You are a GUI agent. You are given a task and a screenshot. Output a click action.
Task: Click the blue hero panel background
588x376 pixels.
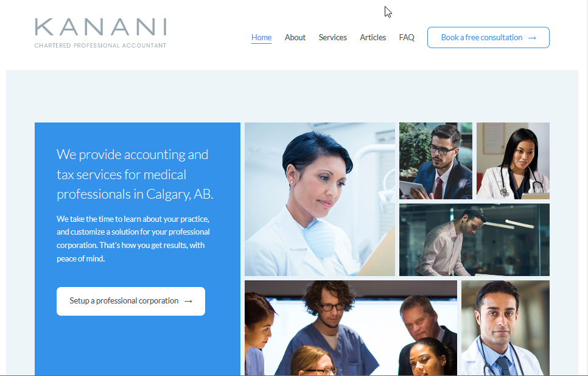[x=138, y=346]
